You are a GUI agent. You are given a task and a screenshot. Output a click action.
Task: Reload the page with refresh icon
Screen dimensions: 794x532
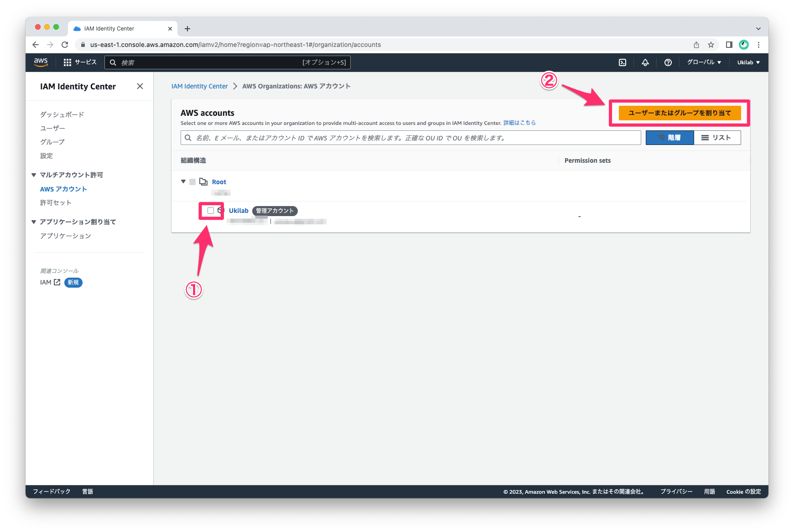65,45
